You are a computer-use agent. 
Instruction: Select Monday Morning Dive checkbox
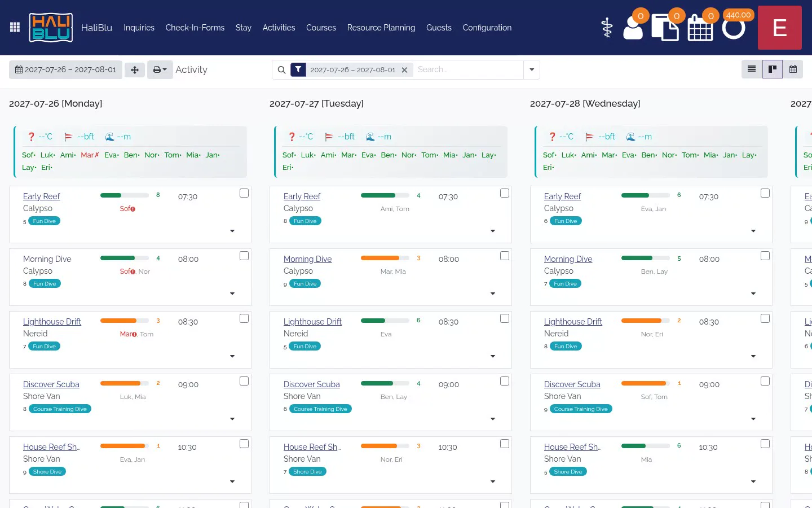point(244,256)
